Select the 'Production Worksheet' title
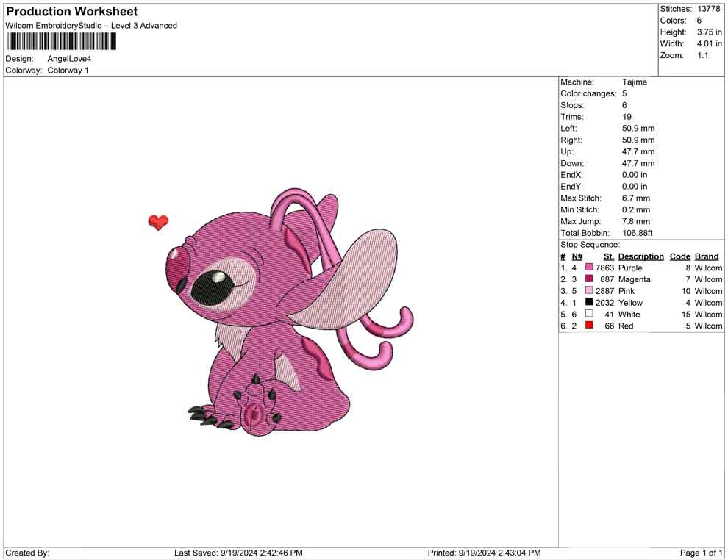This screenshot has height=560, width=728. tap(72, 12)
